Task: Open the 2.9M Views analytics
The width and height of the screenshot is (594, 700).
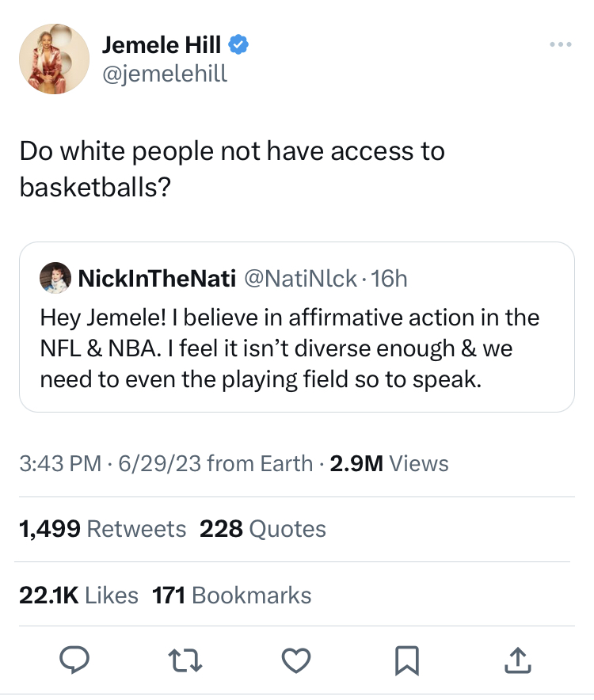Action: [x=389, y=463]
